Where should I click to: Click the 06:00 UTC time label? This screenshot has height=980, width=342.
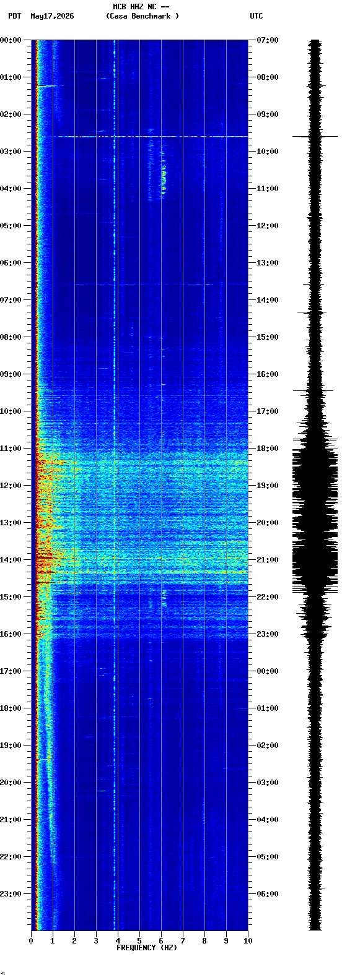tap(268, 894)
